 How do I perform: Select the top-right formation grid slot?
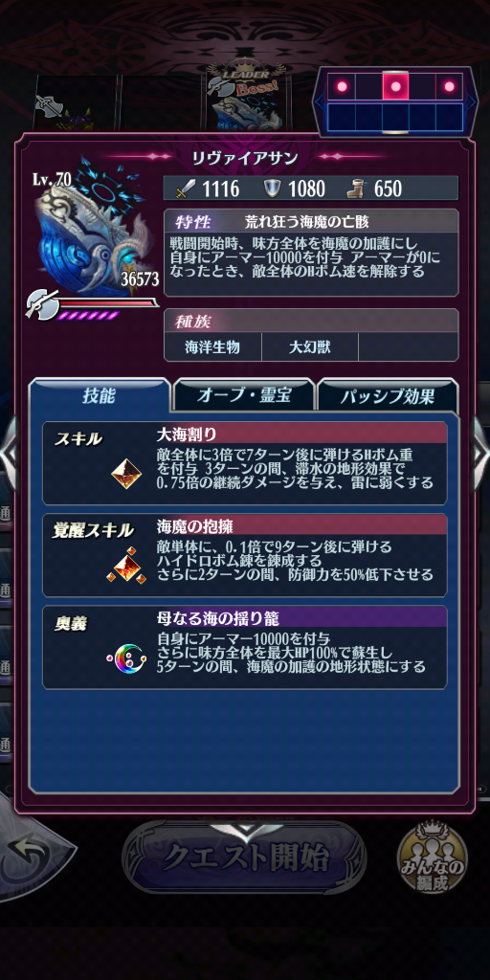point(449,86)
